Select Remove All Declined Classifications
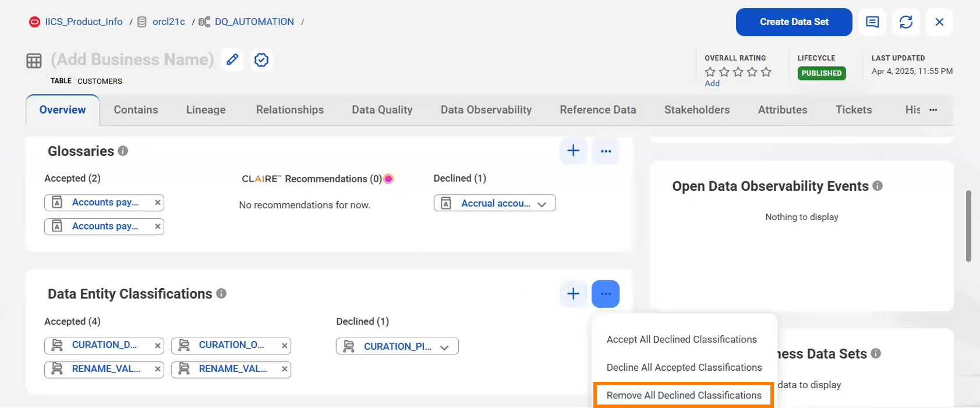The width and height of the screenshot is (980, 408). (684, 395)
